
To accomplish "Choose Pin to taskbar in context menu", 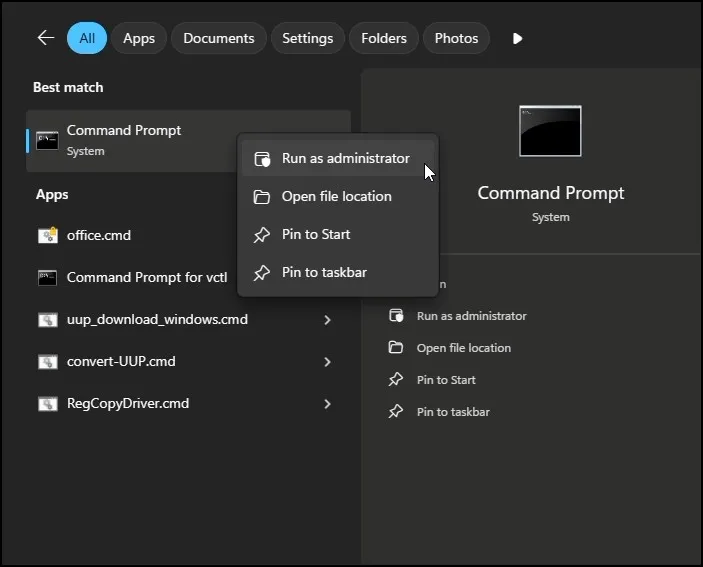I will point(338,273).
